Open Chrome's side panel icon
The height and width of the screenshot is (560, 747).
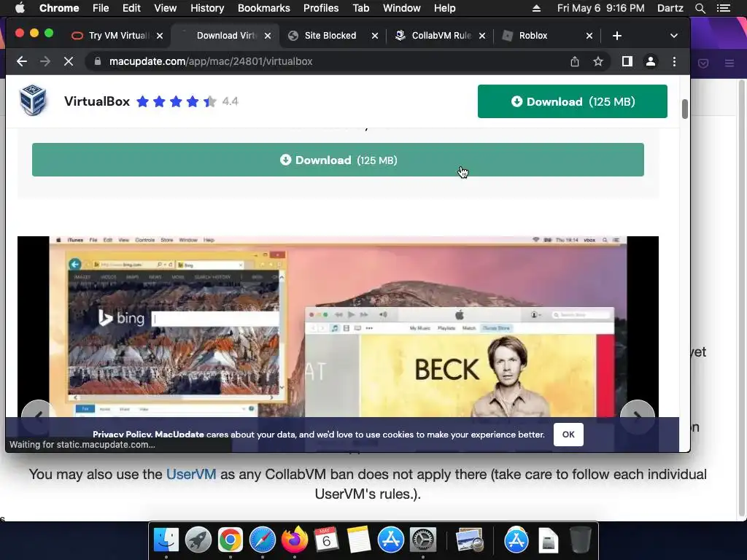pos(627,61)
